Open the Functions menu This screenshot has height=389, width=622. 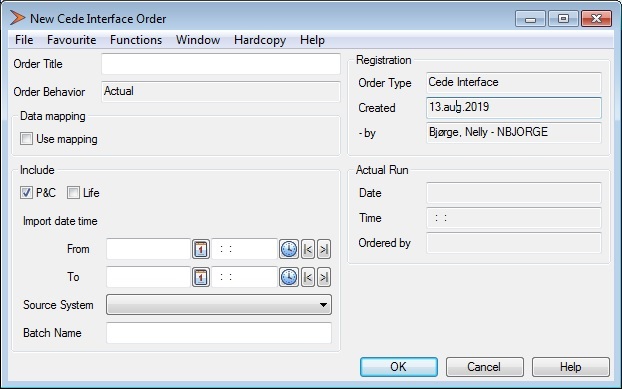(136, 40)
